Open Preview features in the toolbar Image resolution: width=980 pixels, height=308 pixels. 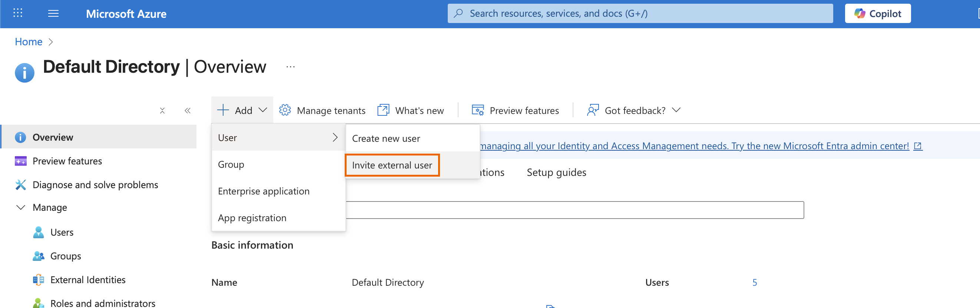(515, 111)
